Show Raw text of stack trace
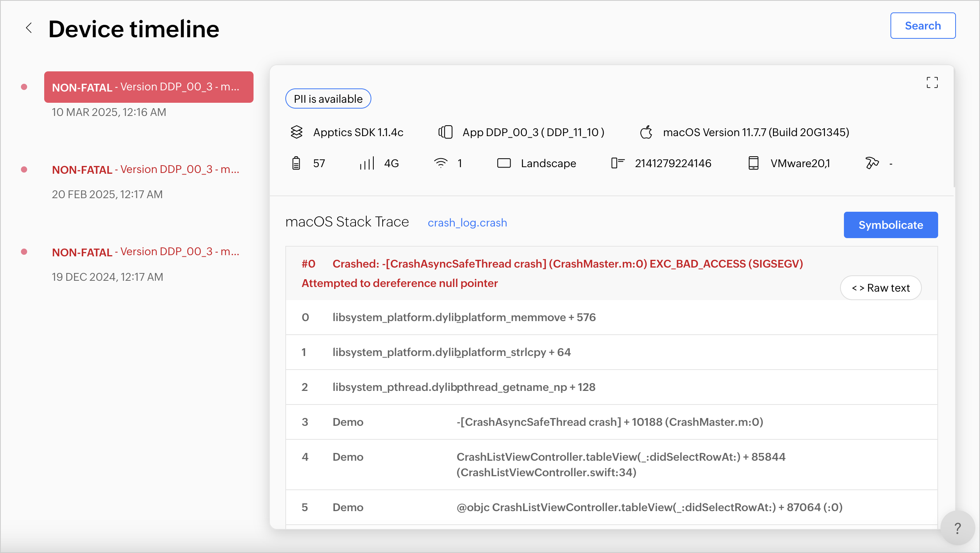980x553 pixels. [x=881, y=288]
